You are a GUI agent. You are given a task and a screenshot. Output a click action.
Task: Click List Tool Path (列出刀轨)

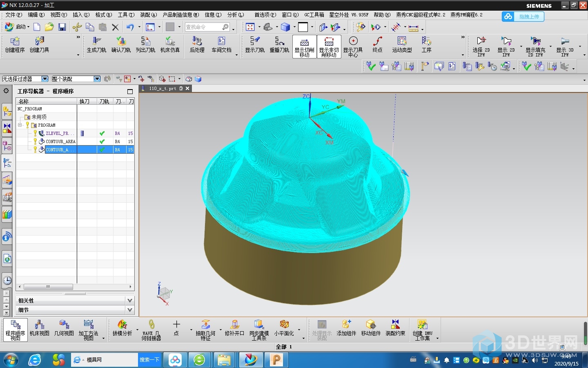[x=145, y=45]
